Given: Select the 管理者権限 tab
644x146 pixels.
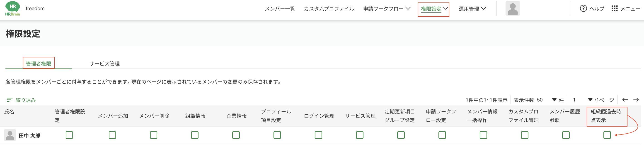Looking at the screenshot, I should pos(39,64).
